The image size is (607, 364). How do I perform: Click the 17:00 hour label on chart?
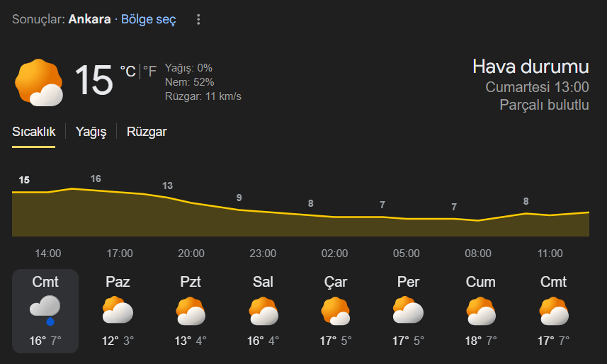tap(120, 254)
